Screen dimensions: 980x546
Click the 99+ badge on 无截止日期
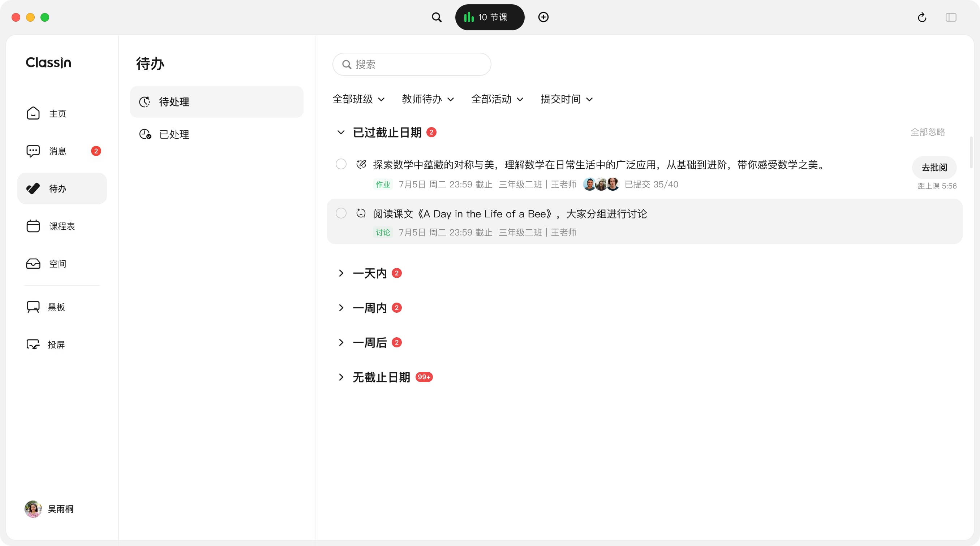tap(424, 377)
